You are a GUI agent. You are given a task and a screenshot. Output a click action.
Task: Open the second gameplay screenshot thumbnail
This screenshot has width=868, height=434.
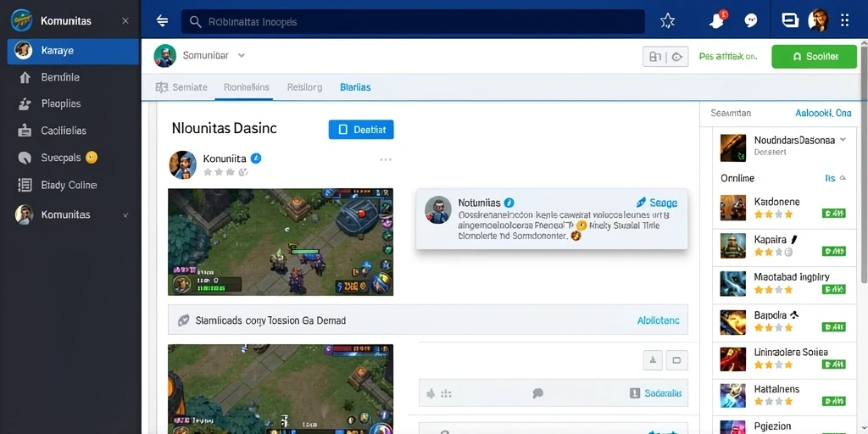pos(281,389)
